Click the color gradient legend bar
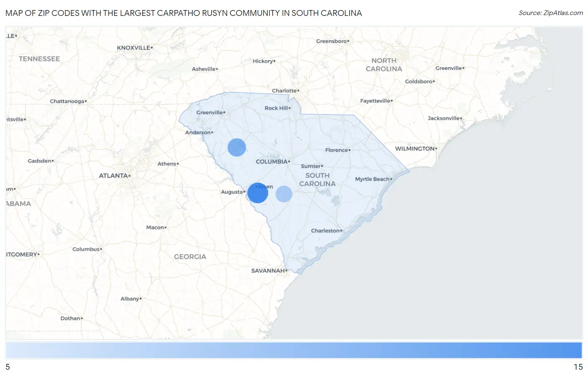588x376 pixels. pos(294,350)
